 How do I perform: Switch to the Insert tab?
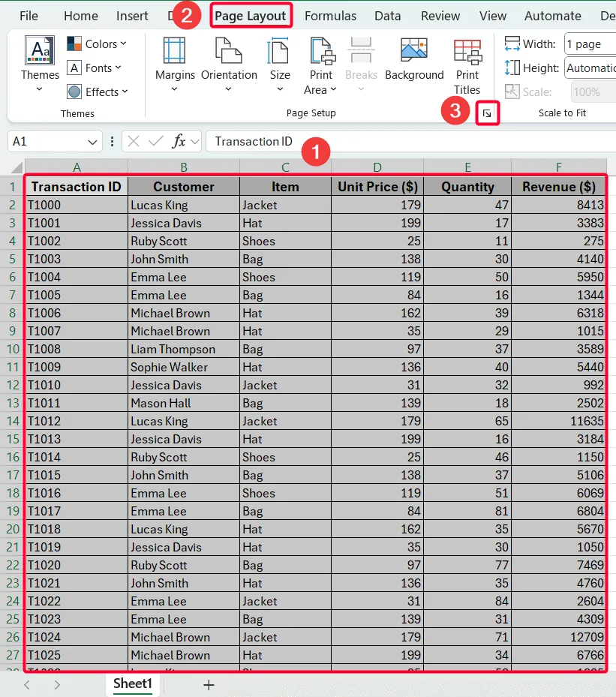coord(132,16)
